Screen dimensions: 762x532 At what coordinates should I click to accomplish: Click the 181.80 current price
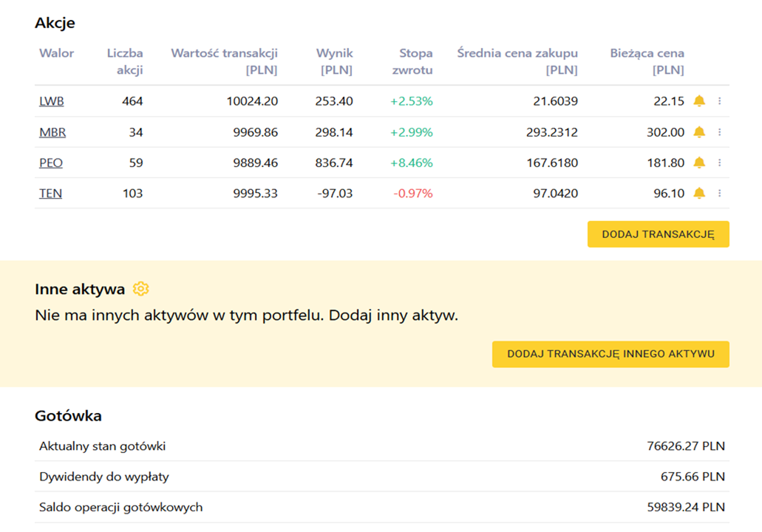(x=666, y=163)
